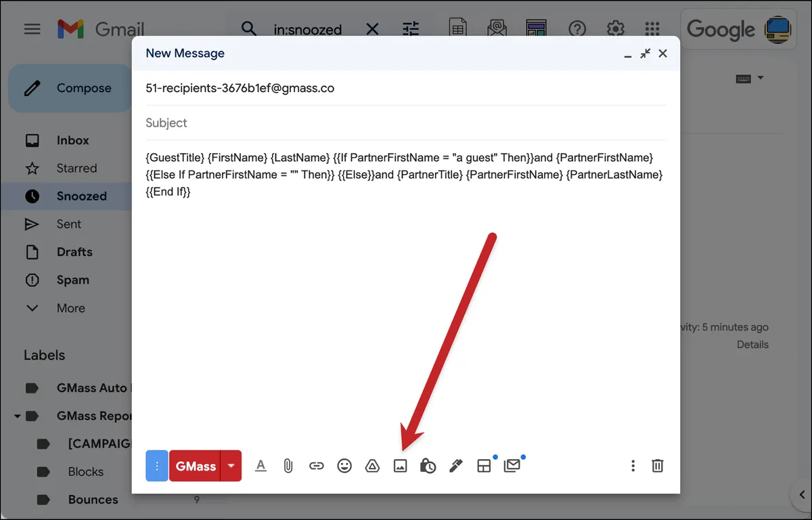Open the GMass Reports label
812x520 pixels.
click(x=95, y=416)
